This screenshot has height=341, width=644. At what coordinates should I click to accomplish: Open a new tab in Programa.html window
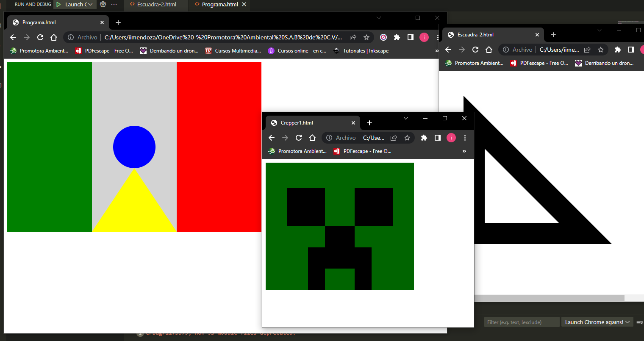[118, 22]
